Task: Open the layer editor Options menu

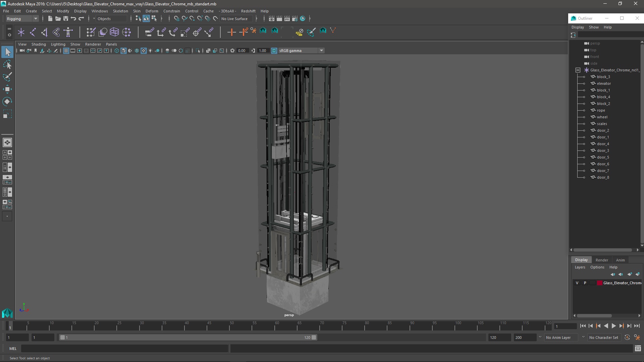Action: click(597, 267)
